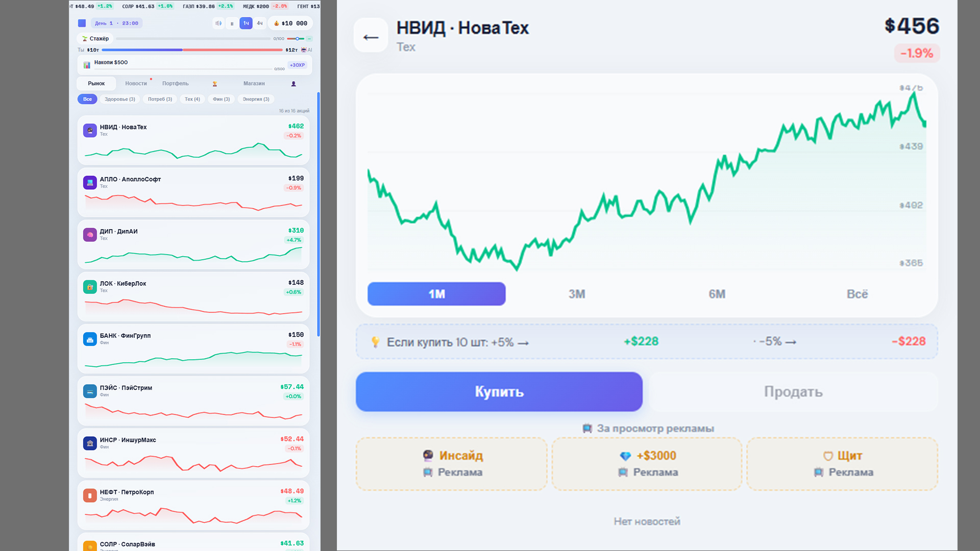Switch to the Новости tab
980x551 pixels.
136,84
